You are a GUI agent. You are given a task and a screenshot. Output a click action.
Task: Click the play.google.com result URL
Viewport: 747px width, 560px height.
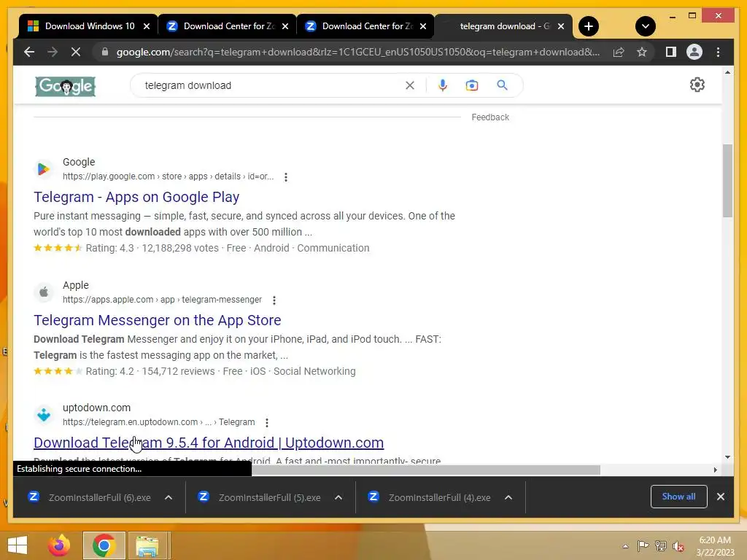point(169,176)
